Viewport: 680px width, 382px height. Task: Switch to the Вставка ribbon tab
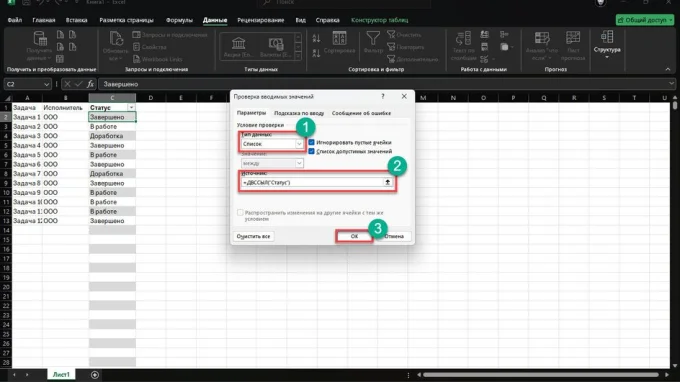point(76,20)
